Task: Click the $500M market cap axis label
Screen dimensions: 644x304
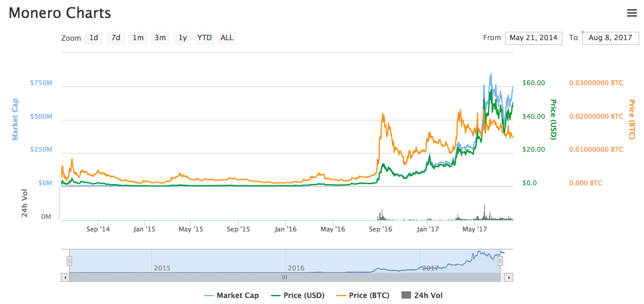Action: (41, 116)
